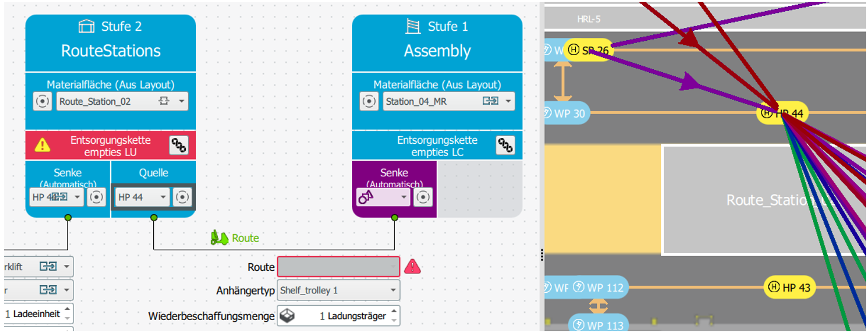The height and width of the screenshot is (333, 868).
Task: Open the dropdown below the rklift dropdown
Action: pos(38,290)
